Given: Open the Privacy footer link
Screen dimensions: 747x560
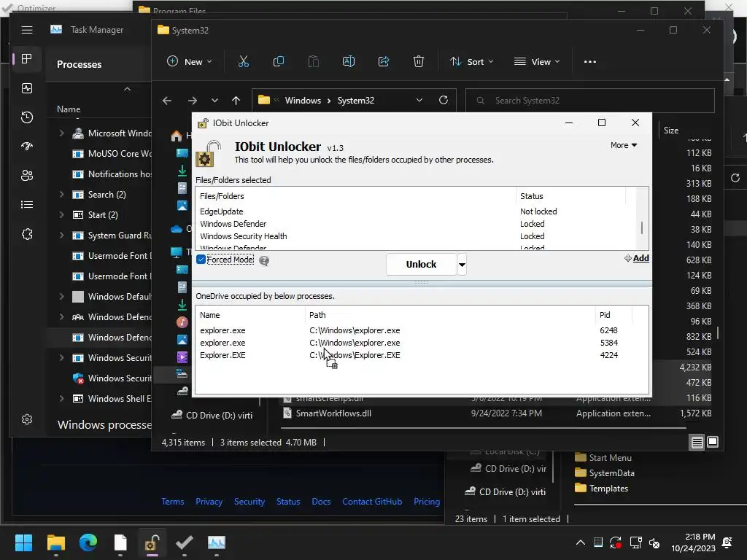Looking at the screenshot, I should [x=209, y=502].
